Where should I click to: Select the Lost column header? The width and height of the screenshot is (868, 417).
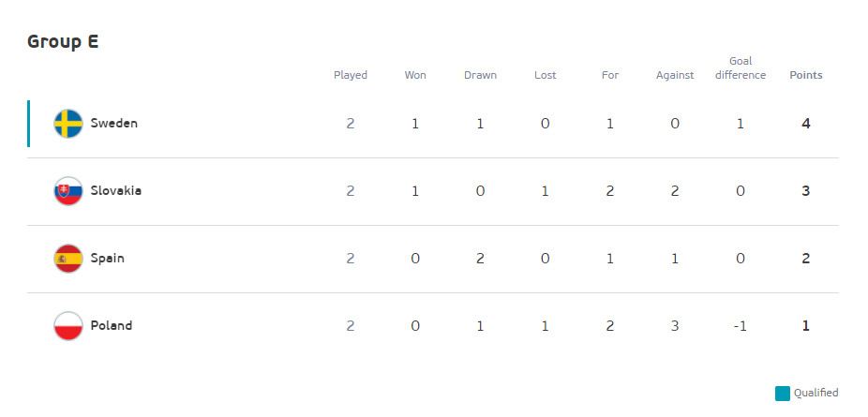click(x=545, y=75)
